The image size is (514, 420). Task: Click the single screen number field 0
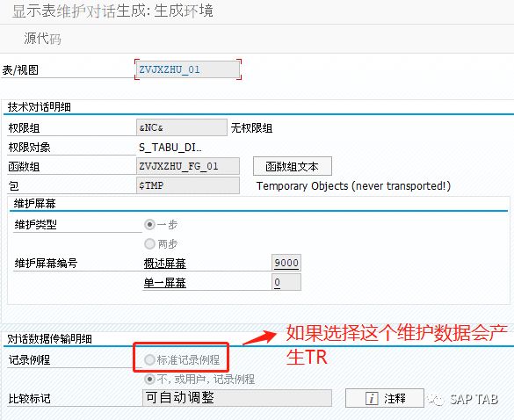[286, 282]
